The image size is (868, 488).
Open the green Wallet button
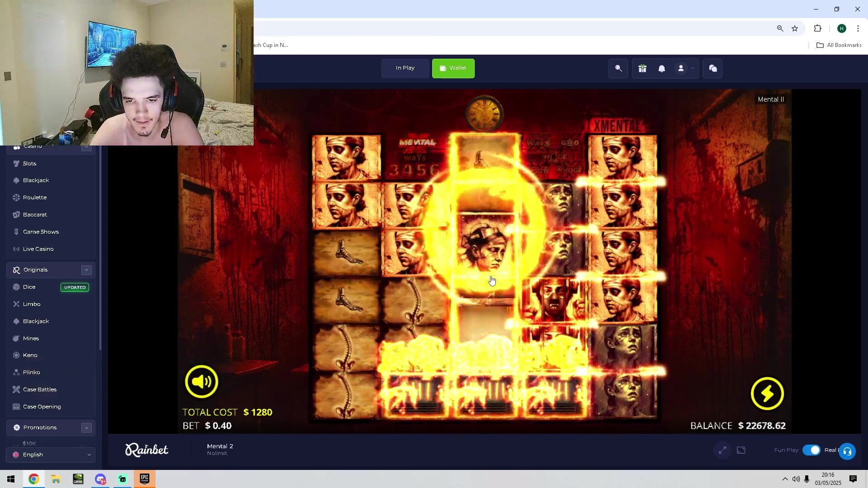tap(453, 68)
